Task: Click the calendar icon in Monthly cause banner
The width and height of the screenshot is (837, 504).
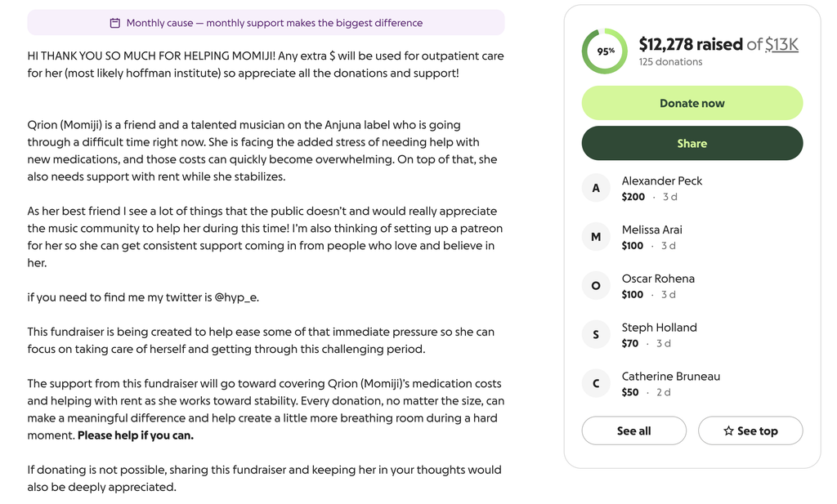Action: [114, 23]
